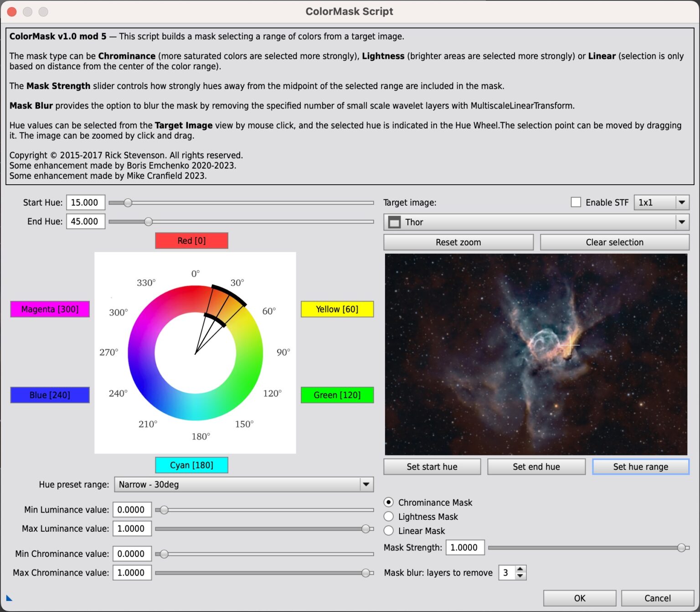Select the Green [120] hue preset
The width and height of the screenshot is (700, 612).
pyautogui.click(x=337, y=395)
